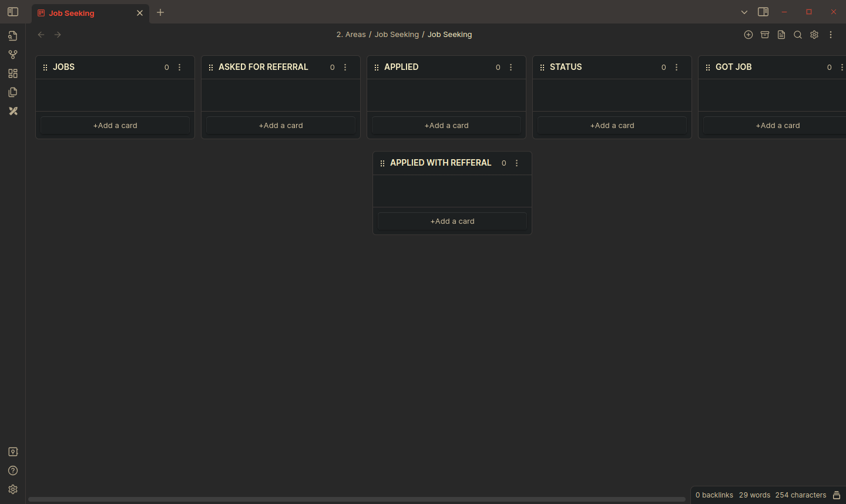Image resolution: width=846 pixels, height=504 pixels.
Task: Add a card to GOT JOB list
Action: (x=775, y=125)
